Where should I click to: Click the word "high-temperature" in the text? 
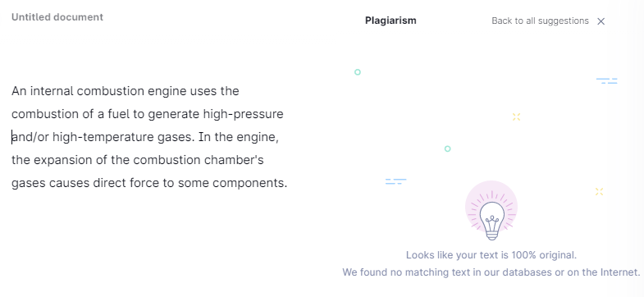[103, 137]
